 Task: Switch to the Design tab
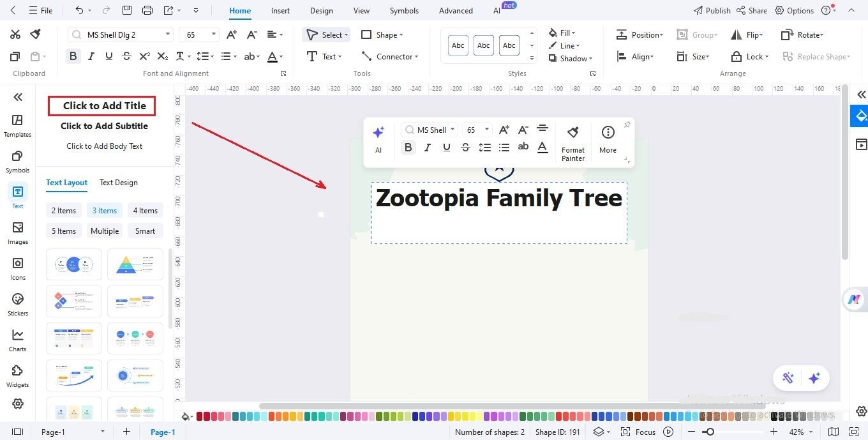pyautogui.click(x=321, y=10)
